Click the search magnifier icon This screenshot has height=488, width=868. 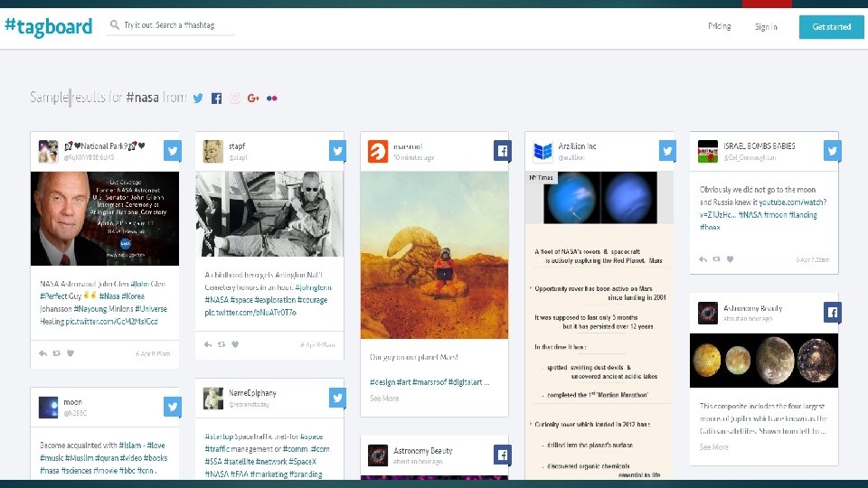point(115,25)
